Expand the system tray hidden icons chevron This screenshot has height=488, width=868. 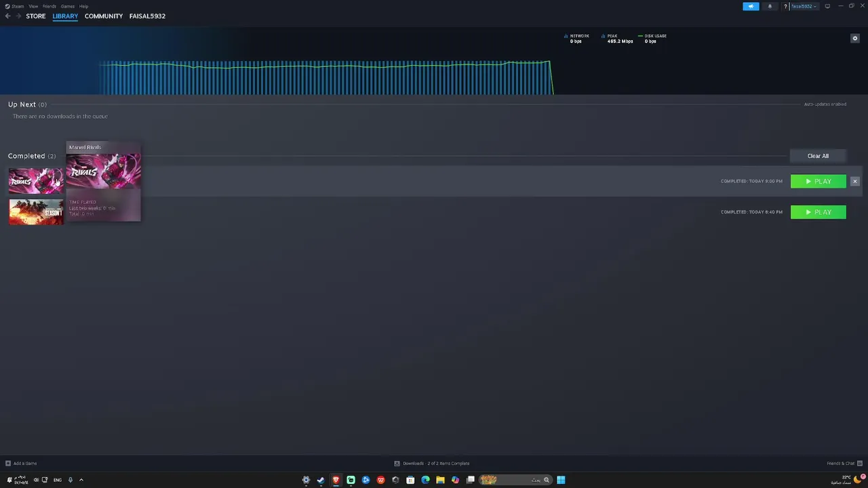click(x=81, y=480)
